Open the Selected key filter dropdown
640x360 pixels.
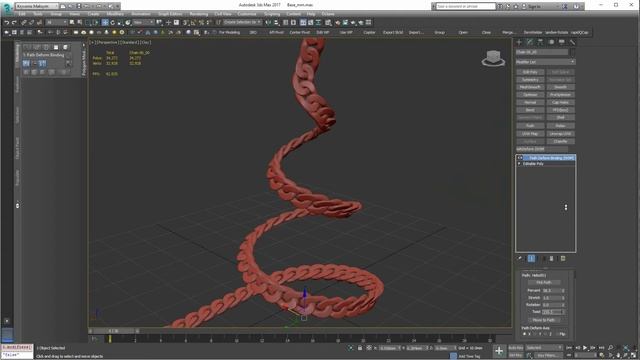[x=544, y=348]
